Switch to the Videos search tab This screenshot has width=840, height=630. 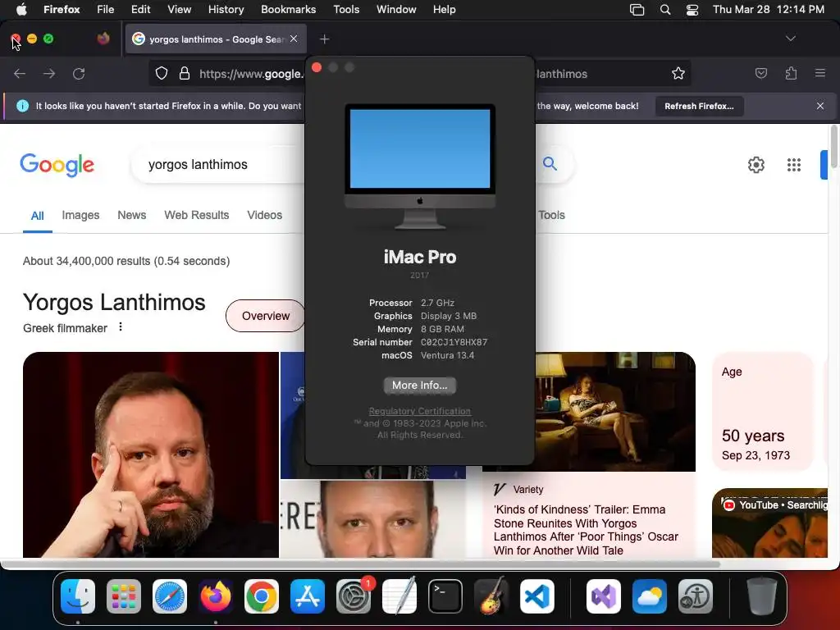click(265, 215)
